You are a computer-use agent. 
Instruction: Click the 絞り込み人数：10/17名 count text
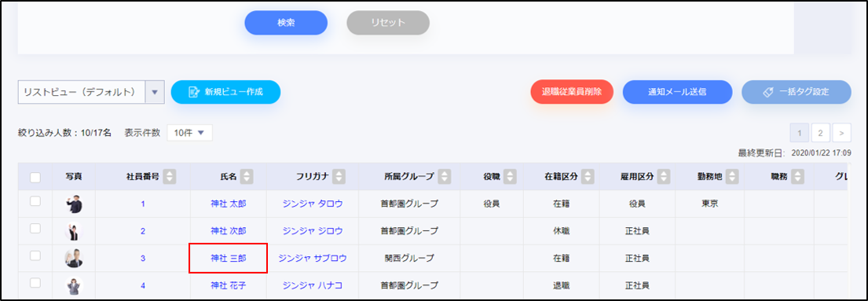click(64, 133)
